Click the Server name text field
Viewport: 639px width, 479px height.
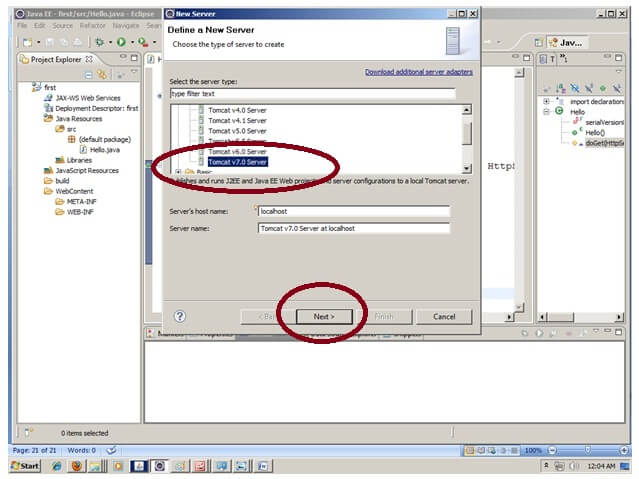click(x=354, y=228)
